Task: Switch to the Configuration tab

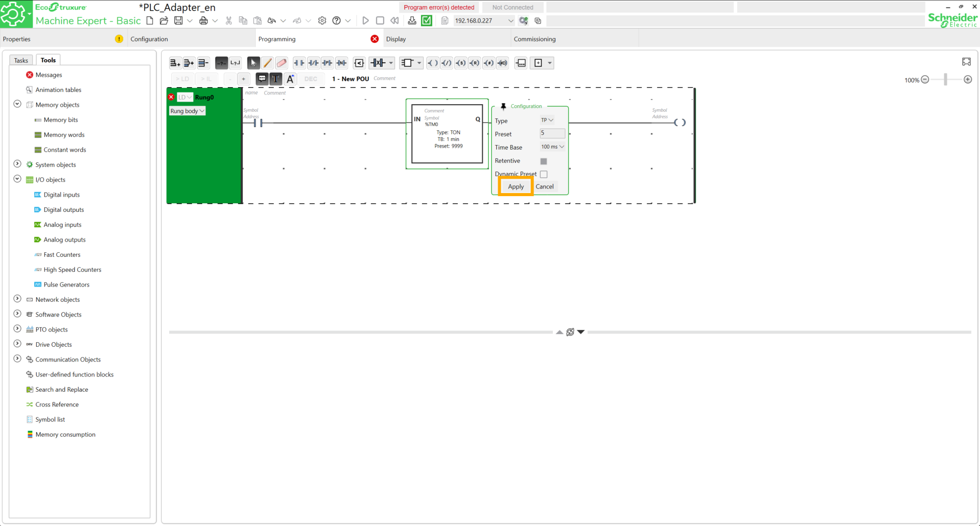Action: point(149,39)
